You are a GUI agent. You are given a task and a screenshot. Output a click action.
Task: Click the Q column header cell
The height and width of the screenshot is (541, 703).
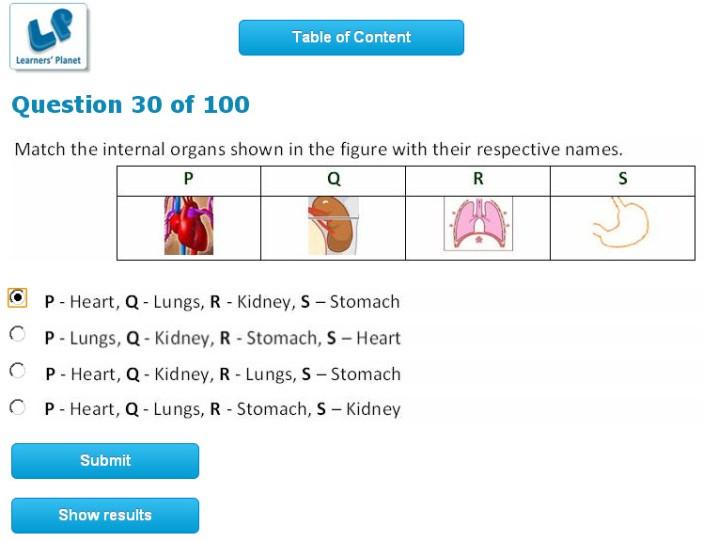(333, 180)
